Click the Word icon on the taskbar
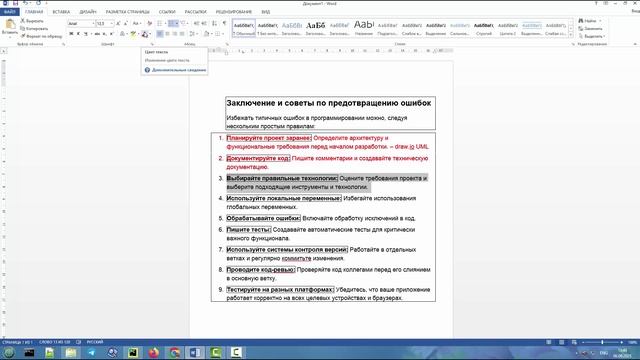Screen dimensions: 640x360 coord(195,353)
